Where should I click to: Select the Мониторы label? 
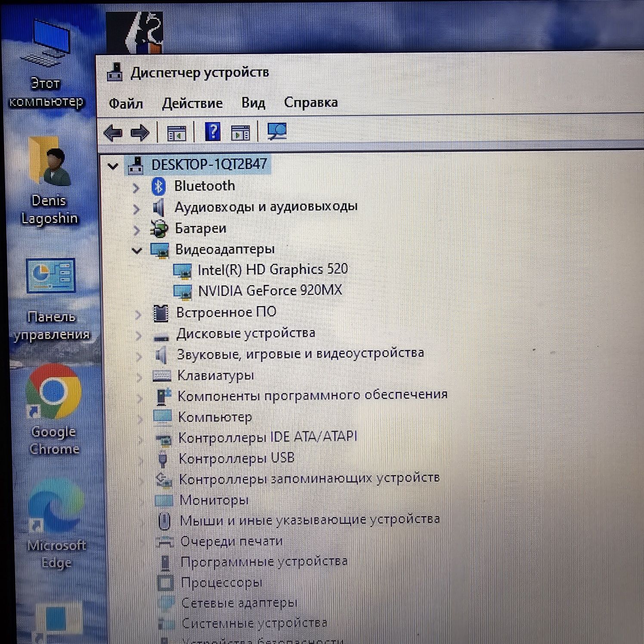click(214, 500)
